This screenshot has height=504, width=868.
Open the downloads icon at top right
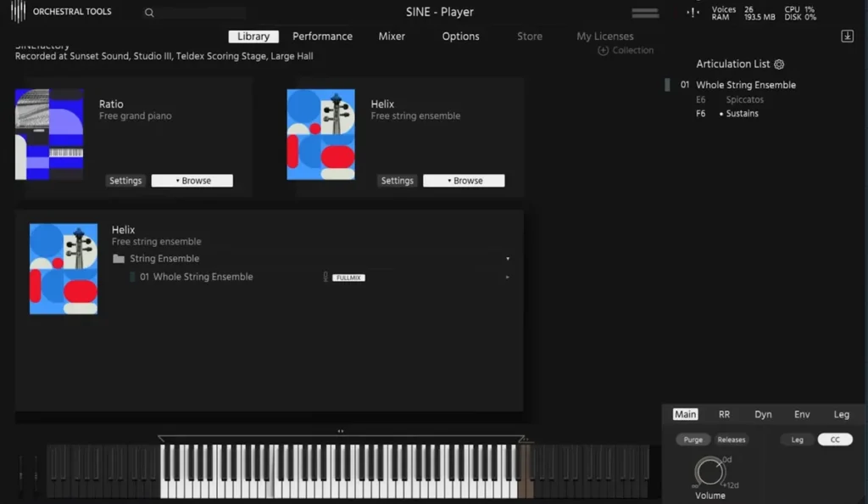click(x=847, y=36)
